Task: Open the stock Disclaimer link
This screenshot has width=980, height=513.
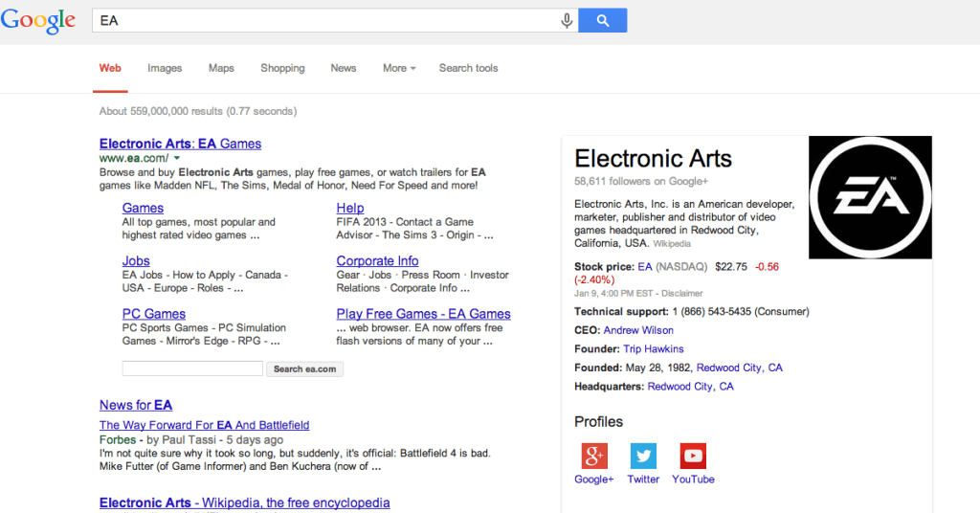Action: [x=681, y=293]
